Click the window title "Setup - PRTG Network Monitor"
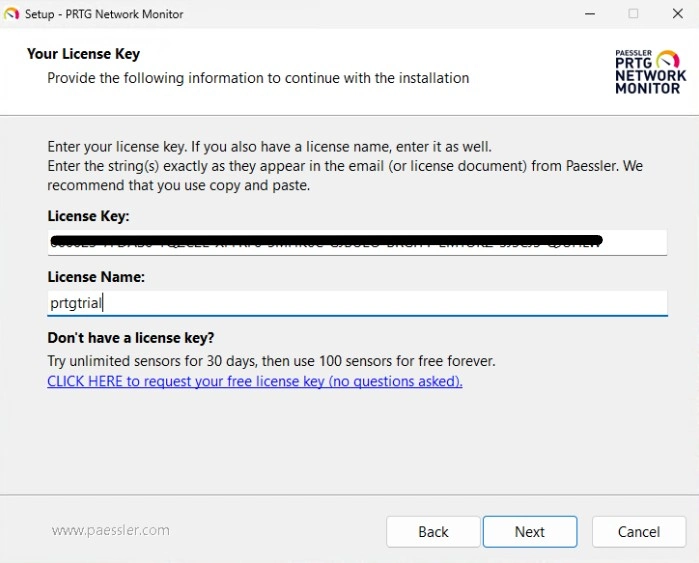The width and height of the screenshot is (699, 563). coord(104,14)
